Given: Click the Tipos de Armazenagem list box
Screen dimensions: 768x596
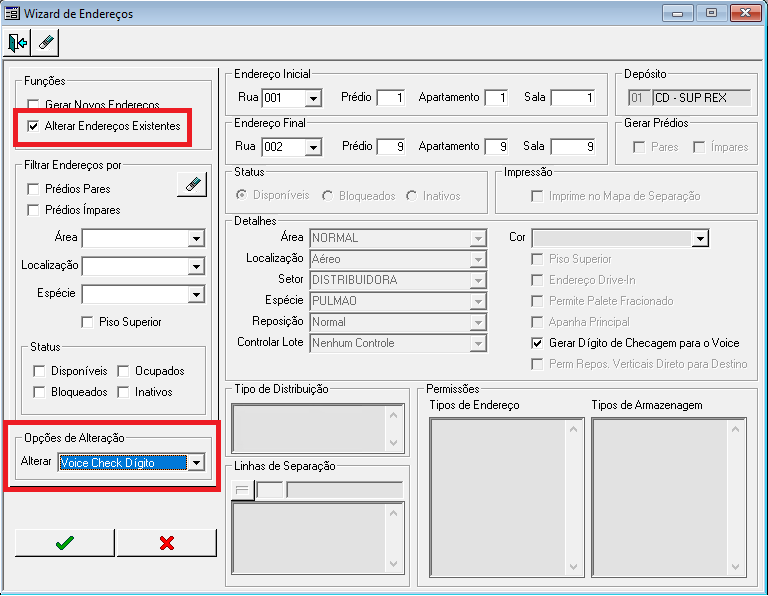Looking at the screenshot, I should pyautogui.click(x=669, y=498).
